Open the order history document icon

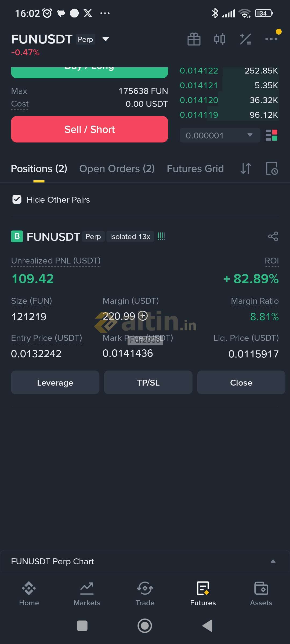(272, 169)
